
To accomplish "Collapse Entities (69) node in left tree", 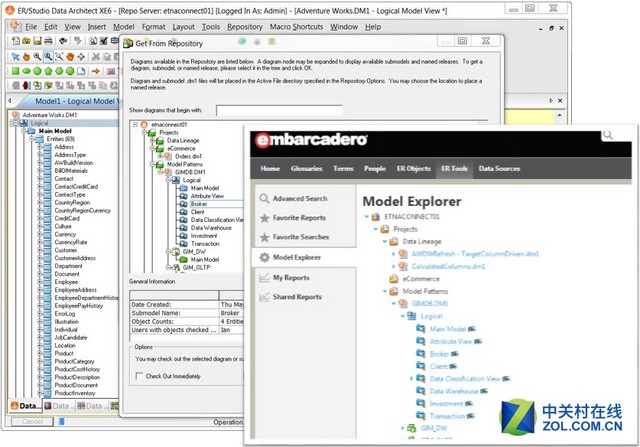I will point(31,139).
